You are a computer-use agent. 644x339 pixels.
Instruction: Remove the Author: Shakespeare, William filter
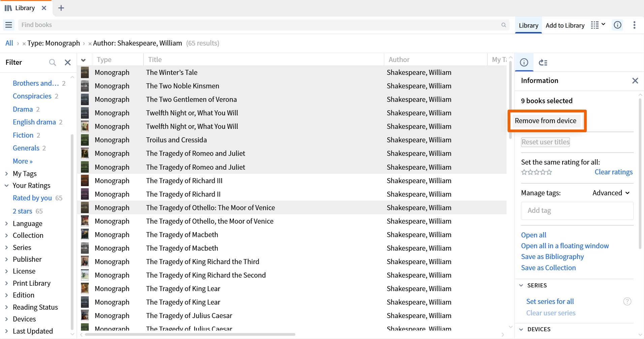90,44
